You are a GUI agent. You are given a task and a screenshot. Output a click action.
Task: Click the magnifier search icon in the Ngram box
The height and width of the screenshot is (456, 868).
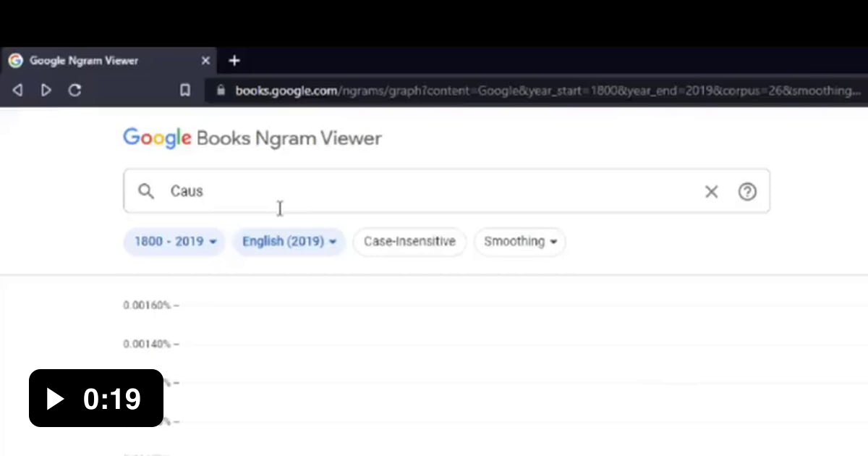[146, 191]
